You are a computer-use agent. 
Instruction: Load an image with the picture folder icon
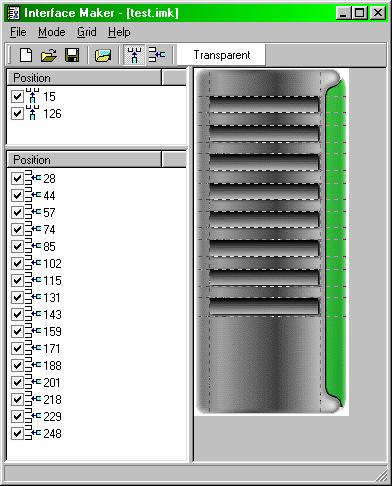103,55
